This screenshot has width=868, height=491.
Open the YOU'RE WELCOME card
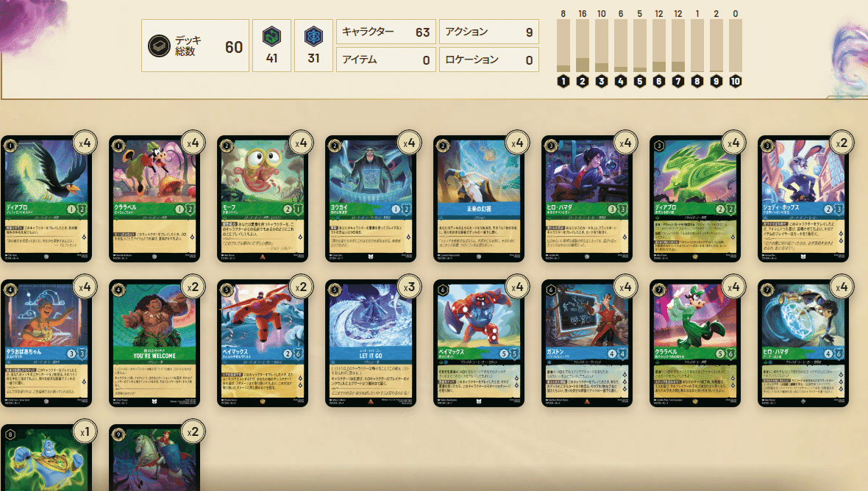154,343
